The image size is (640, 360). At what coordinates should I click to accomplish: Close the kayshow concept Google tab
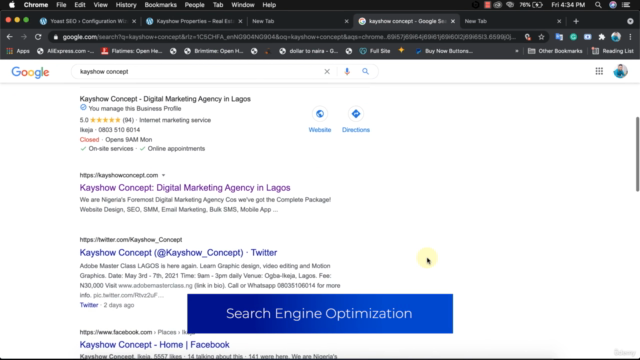(x=453, y=21)
